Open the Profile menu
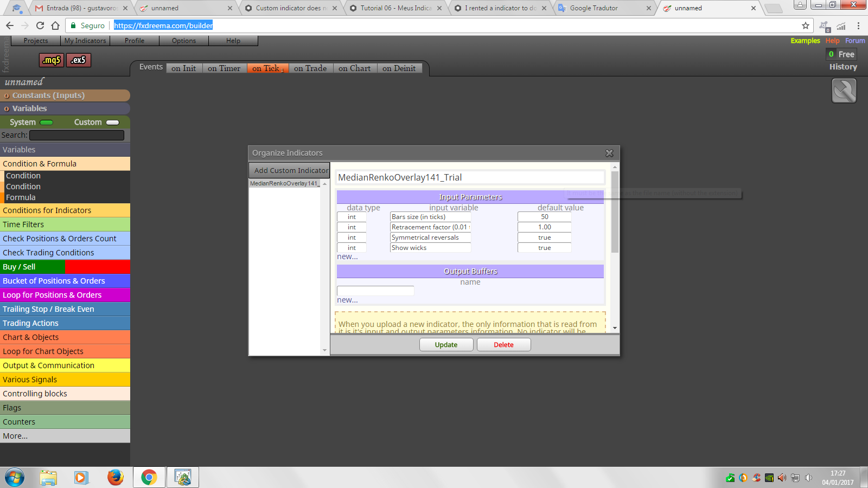 (135, 41)
